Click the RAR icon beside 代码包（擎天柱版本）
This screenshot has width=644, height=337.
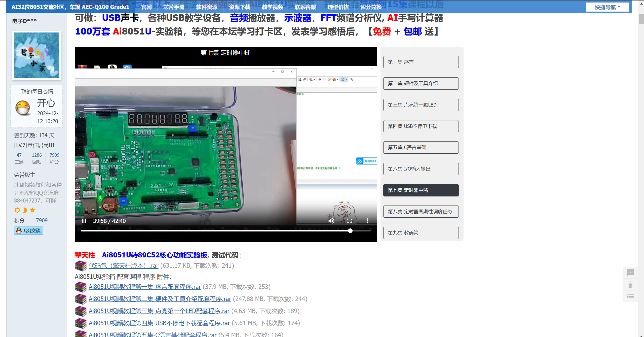81,266
